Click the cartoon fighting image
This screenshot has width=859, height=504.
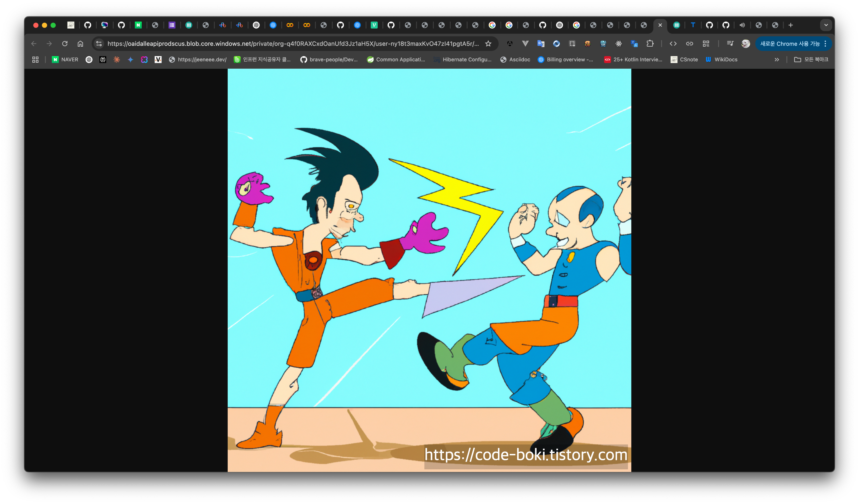(x=429, y=270)
